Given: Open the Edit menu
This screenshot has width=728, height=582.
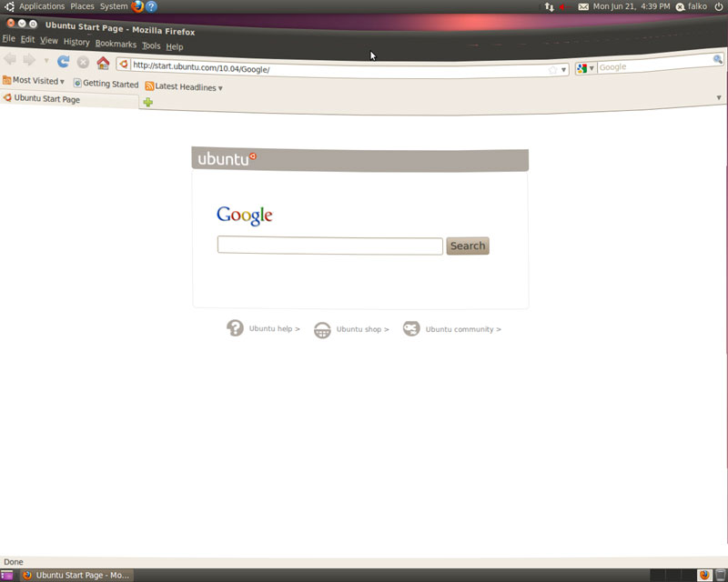Looking at the screenshot, I should tap(27, 39).
